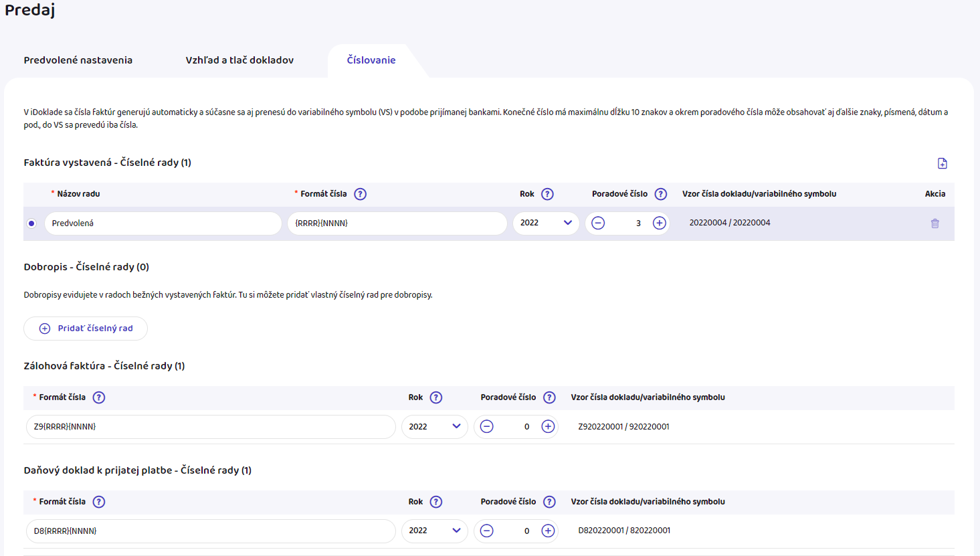
Task: Open Formát čísla help under Zálohová faktúra
Action: point(98,397)
